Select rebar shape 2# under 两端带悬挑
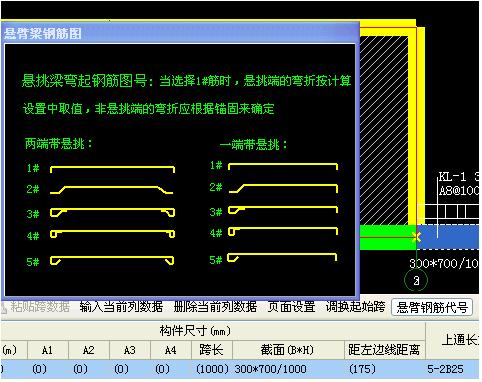This screenshot has height=382, width=482. 112,190
